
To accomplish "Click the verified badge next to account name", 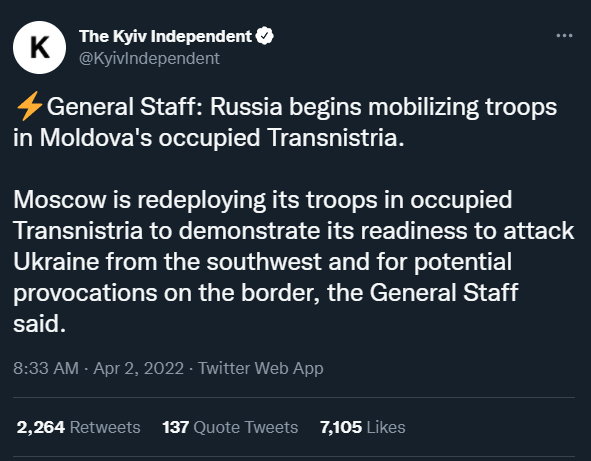I will pos(265,36).
